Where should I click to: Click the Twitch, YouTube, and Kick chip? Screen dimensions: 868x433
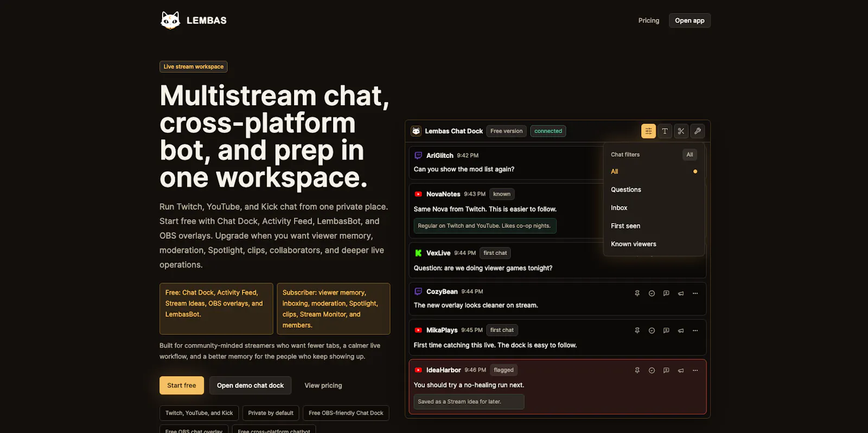199,413
